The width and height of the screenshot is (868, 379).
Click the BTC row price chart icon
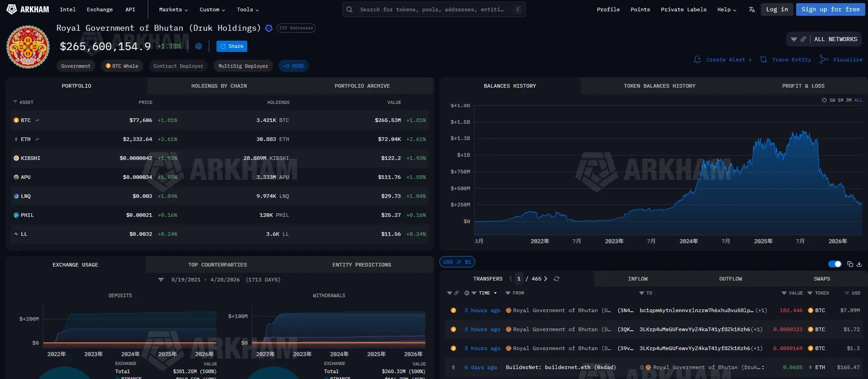click(x=37, y=120)
